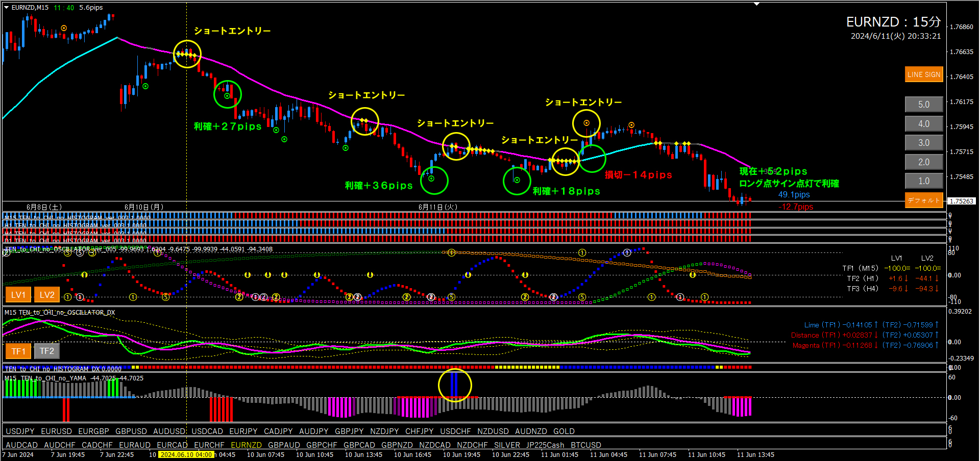This screenshot has width=980, height=461.
Task: Click the 7 Jun 19:45 time axis label
Action: coord(68,455)
